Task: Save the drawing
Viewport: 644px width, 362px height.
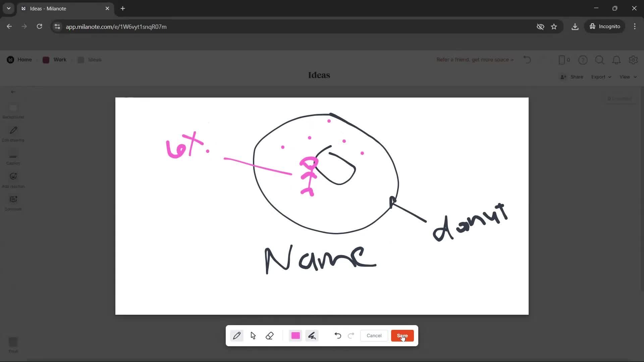Action: pyautogui.click(x=402, y=336)
